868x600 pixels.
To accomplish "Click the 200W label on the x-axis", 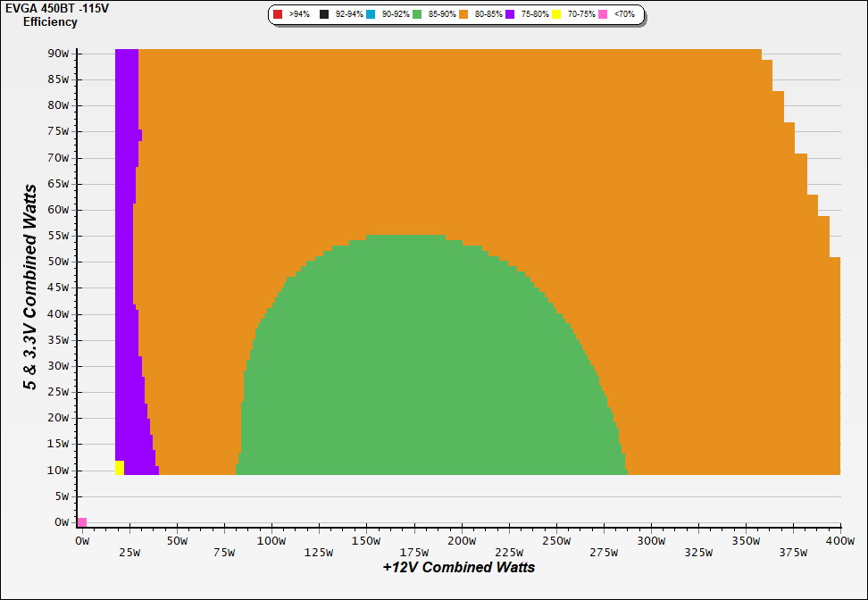I will [x=461, y=541].
